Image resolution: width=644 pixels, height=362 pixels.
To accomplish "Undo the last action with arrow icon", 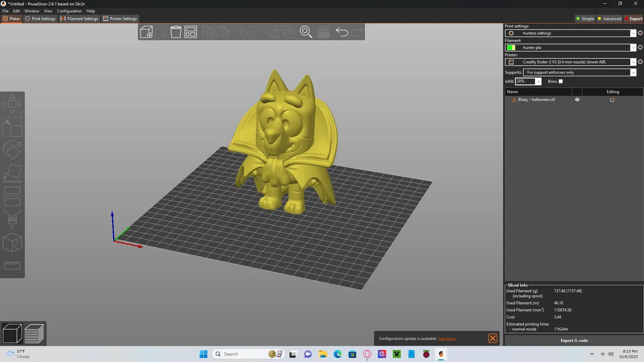I will (x=342, y=32).
